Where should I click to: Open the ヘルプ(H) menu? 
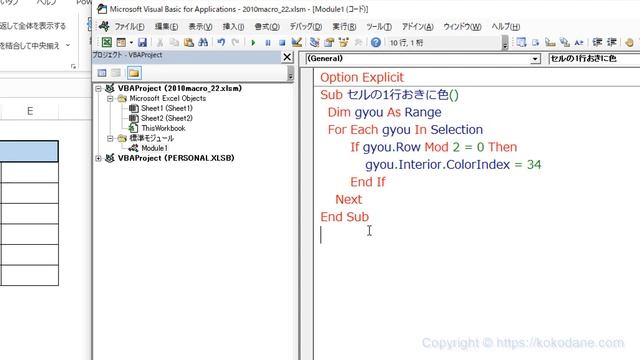(x=505, y=27)
